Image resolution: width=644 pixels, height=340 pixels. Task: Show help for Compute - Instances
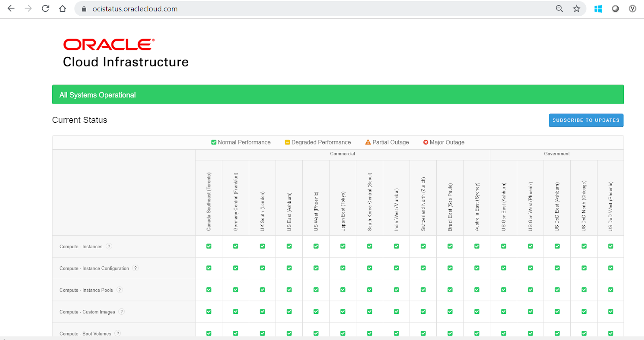tap(109, 246)
